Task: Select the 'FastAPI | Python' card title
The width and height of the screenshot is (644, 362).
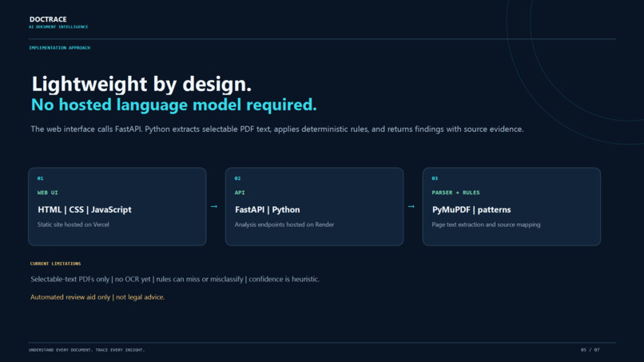Action: 268,209
